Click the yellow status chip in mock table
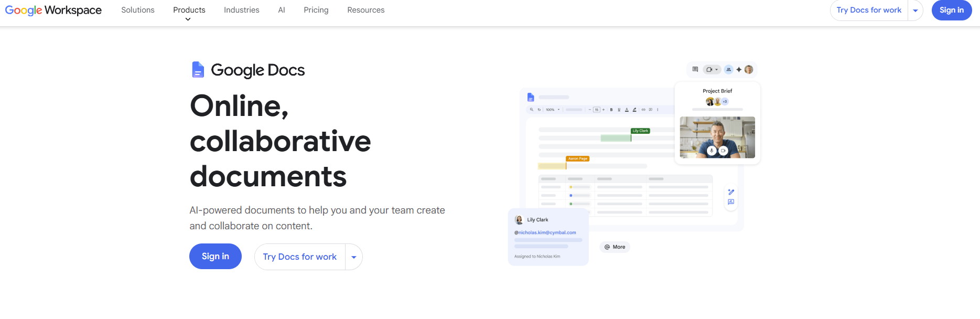 click(x=579, y=187)
